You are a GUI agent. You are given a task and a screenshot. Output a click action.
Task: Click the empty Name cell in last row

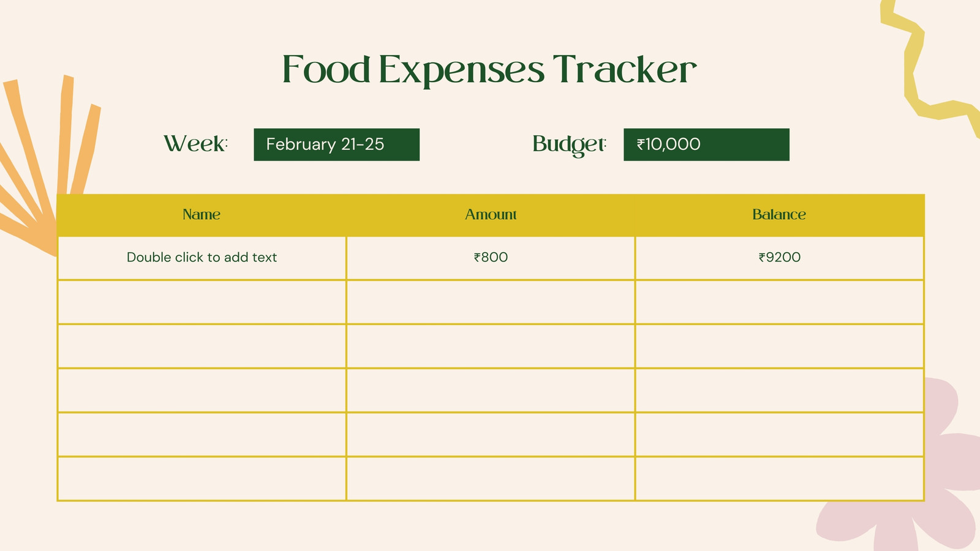202,479
